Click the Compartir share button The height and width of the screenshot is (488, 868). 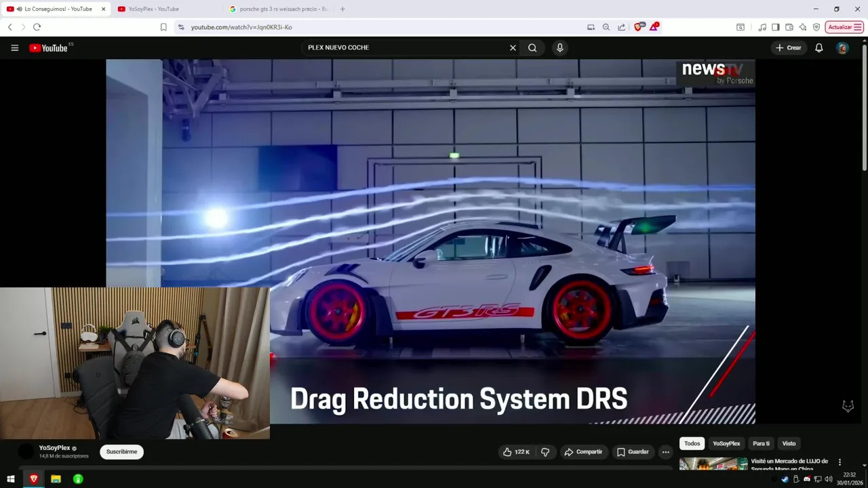click(x=583, y=452)
